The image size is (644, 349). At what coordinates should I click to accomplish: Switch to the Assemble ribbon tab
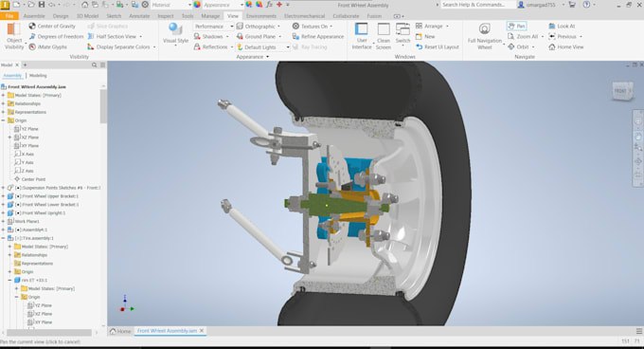pyautogui.click(x=34, y=16)
